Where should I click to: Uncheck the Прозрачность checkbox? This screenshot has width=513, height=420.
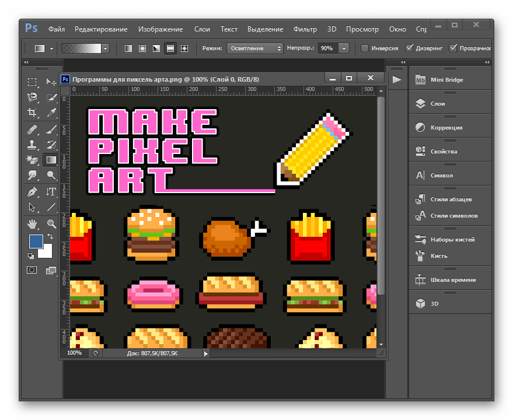(x=453, y=48)
